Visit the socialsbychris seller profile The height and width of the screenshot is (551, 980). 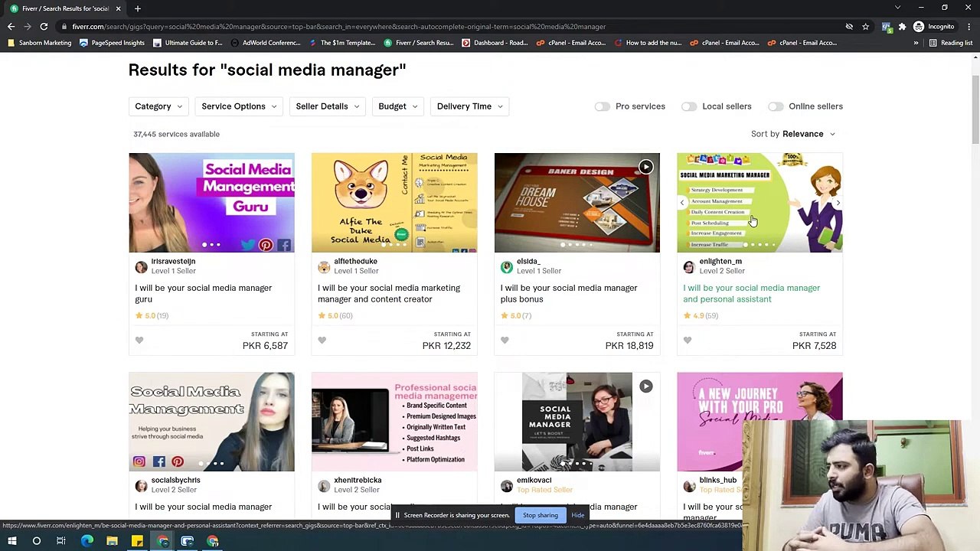pos(175,480)
